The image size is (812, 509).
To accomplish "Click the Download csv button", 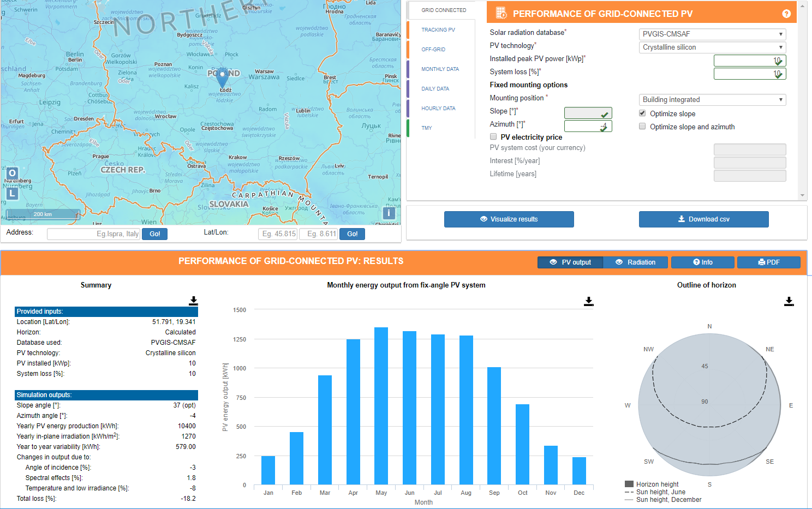I will point(704,219).
